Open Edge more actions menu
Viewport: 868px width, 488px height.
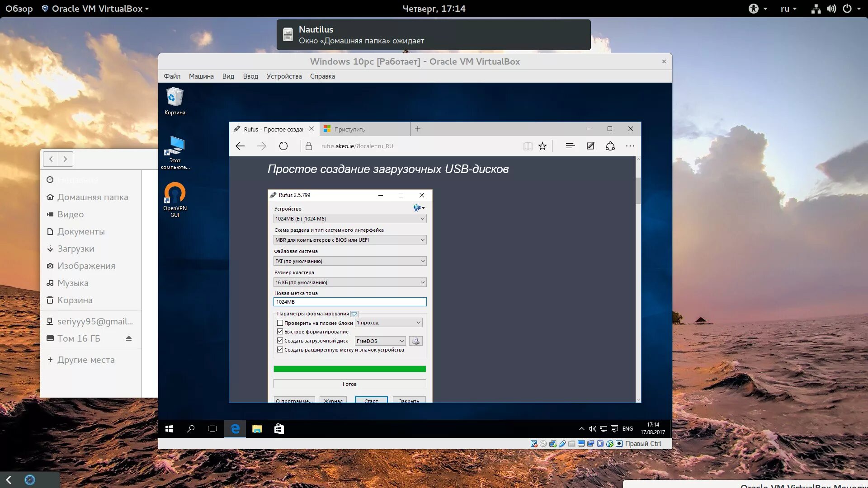tap(630, 146)
